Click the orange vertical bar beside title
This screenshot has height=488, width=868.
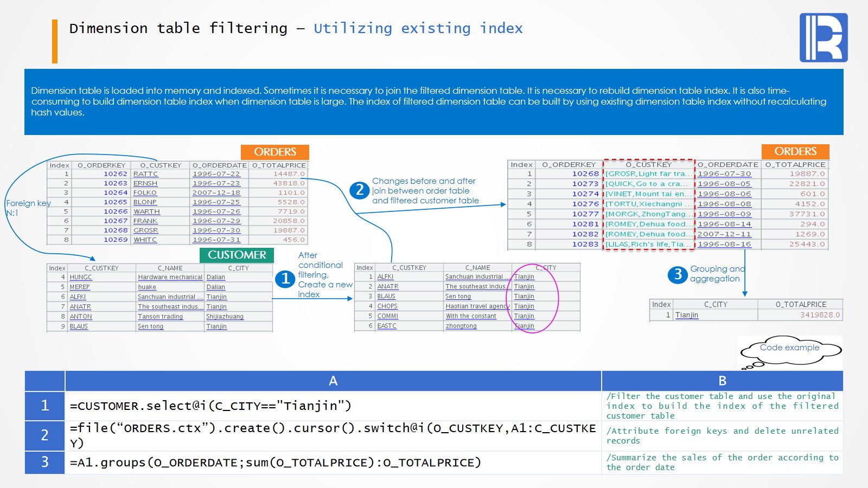[55, 41]
